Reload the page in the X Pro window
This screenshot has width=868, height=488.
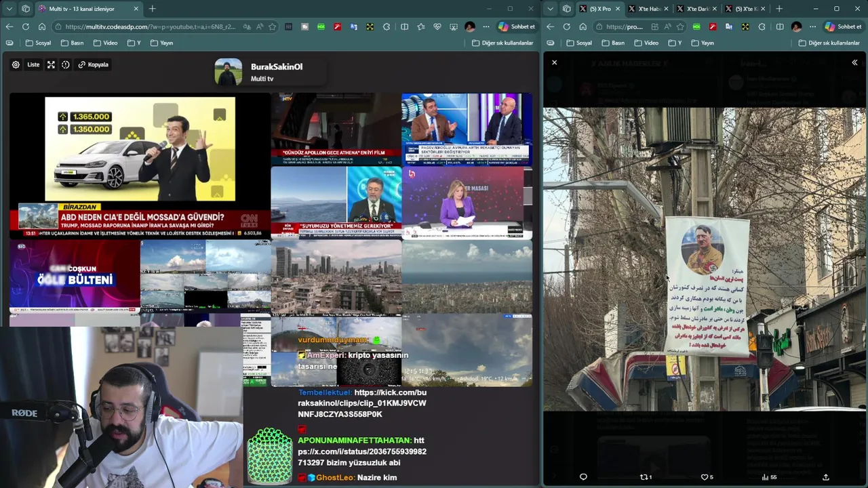[567, 26]
